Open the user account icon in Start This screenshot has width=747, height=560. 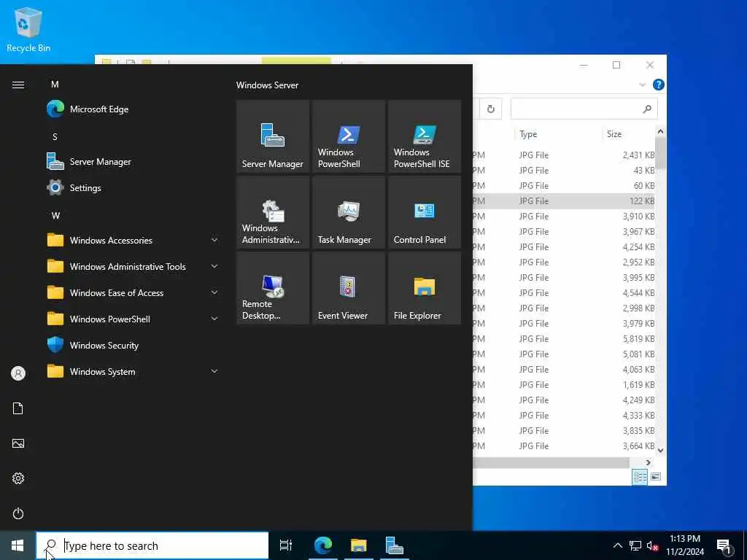click(x=18, y=373)
